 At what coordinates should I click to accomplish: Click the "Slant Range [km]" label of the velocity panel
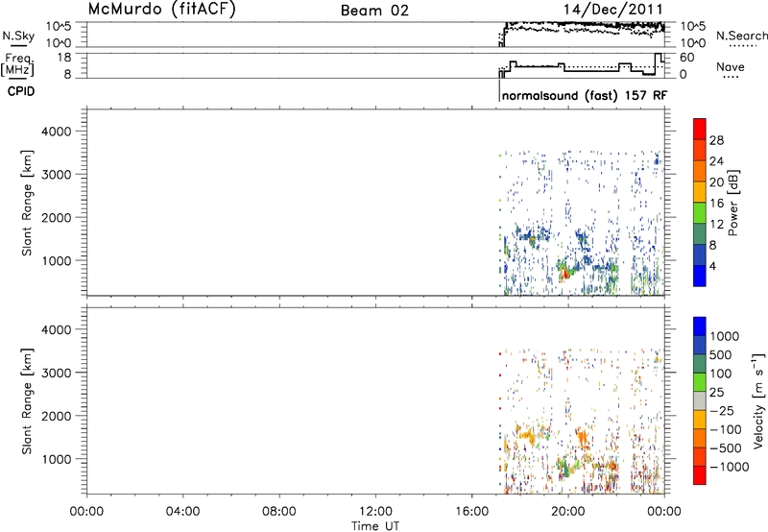click(x=27, y=401)
